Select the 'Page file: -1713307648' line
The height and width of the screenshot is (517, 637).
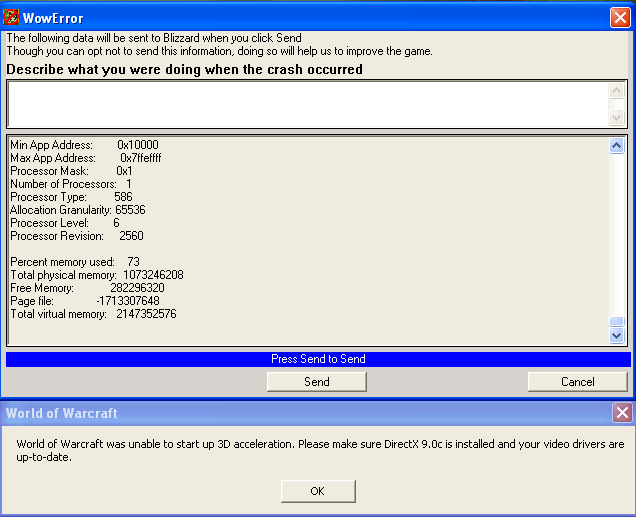pyautogui.click(x=85, y=301)
